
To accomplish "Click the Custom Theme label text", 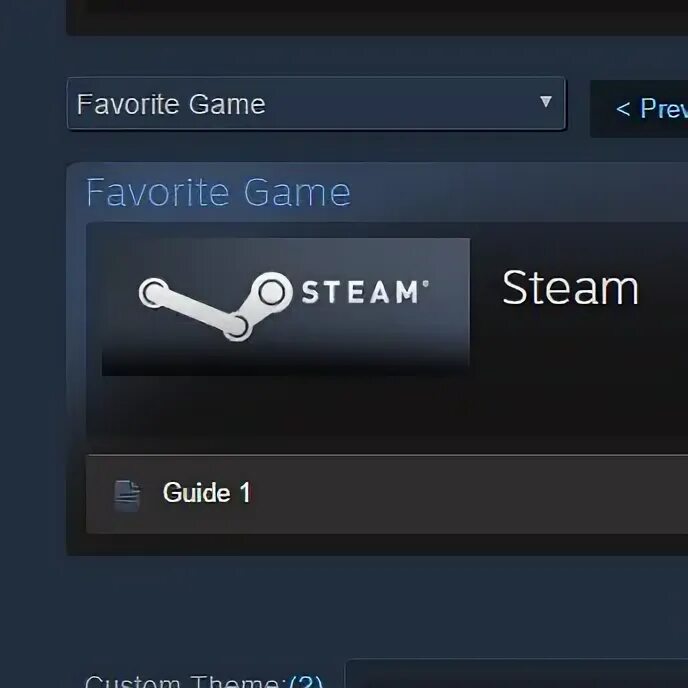I will pyautogui.click(x=183, y=682).
